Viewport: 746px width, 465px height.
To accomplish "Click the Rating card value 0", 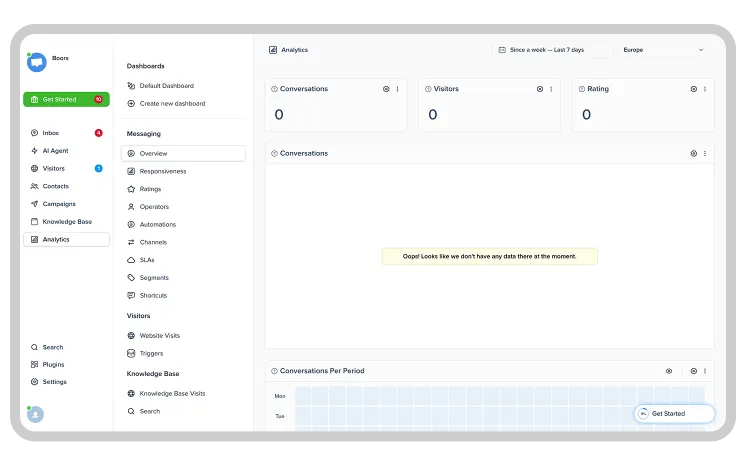I will click(x=586, y=115).
